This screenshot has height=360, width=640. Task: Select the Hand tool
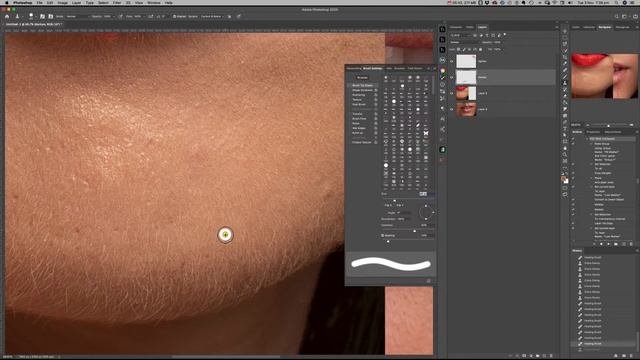click(565, 148)
